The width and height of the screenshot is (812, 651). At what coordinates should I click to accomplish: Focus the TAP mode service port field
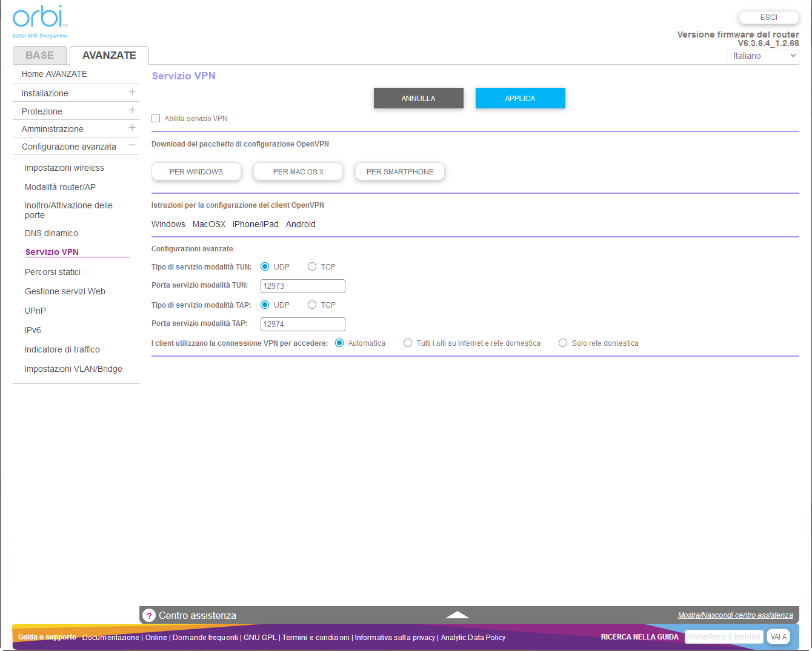click(x=303, y=324)
